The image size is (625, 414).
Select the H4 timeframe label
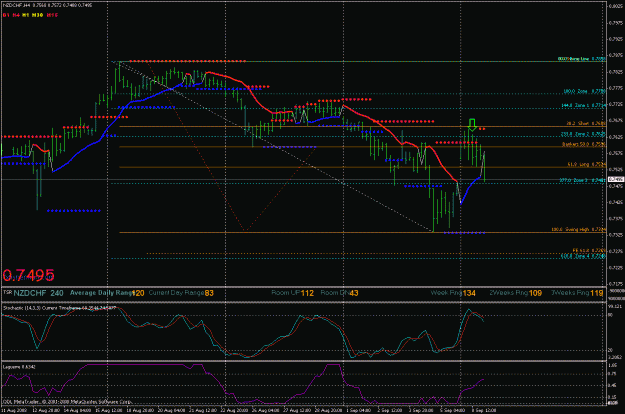16,15
